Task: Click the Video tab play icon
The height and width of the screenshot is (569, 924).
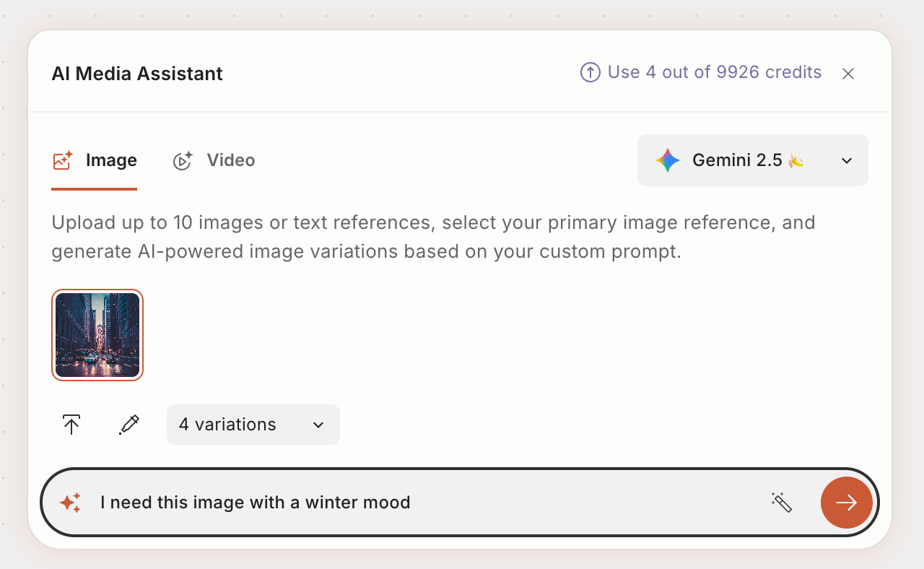Action: [183, 160]
